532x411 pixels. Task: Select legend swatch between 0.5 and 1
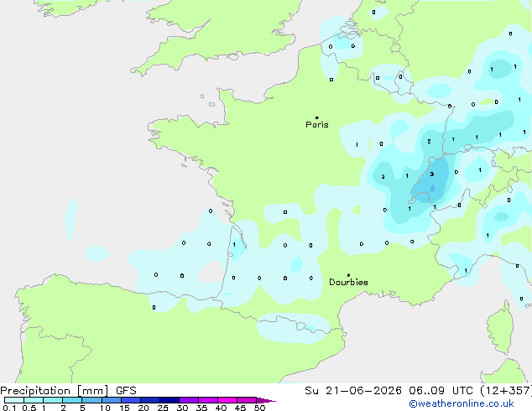[34, 400]
